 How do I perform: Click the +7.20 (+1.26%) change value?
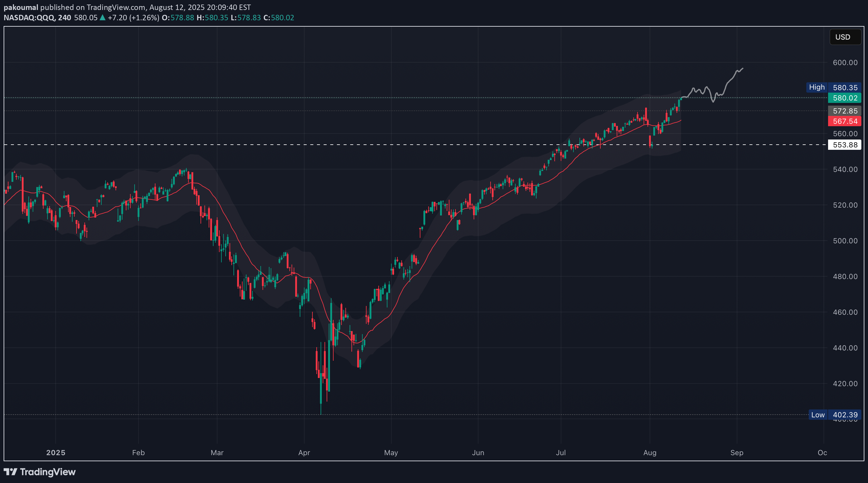(133, 18)
